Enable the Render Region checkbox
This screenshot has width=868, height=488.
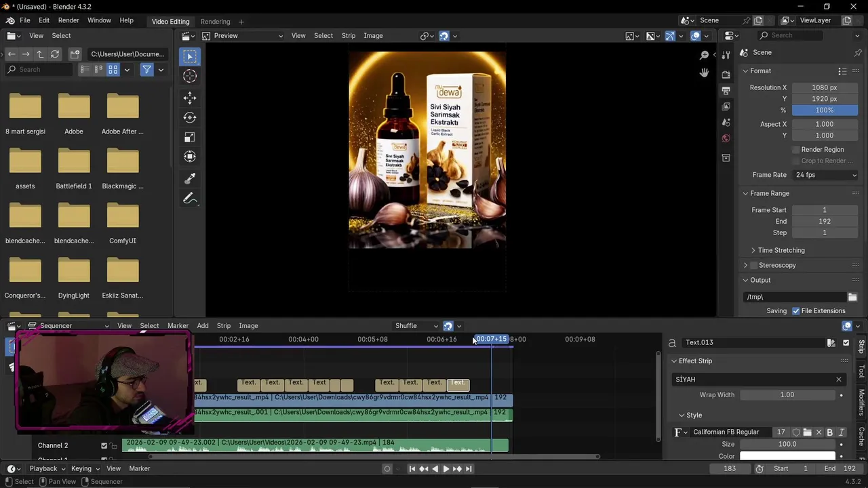coord(796,150)
